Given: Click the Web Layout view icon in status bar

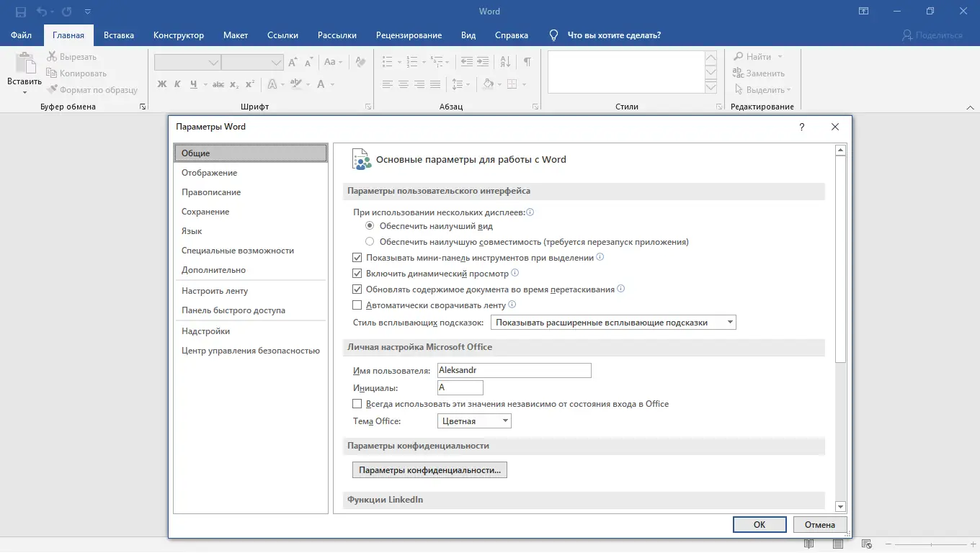Looking at the screenshot, I should (867, 544).
